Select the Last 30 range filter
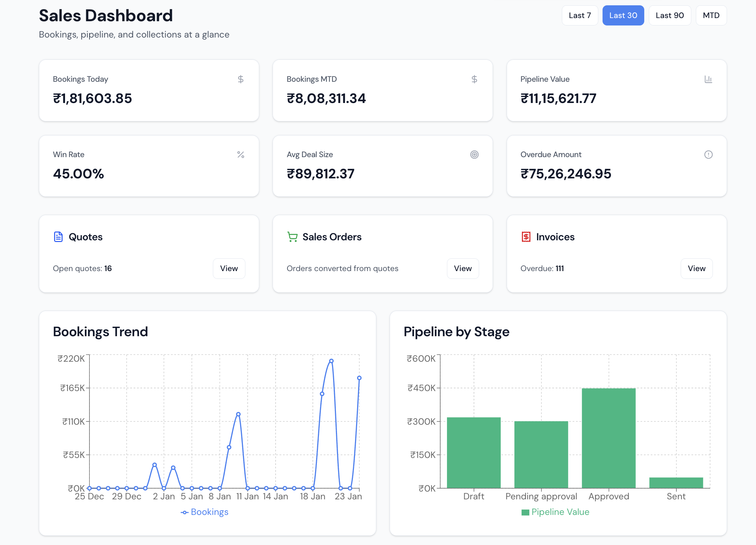The height and width of the screenshot is (545, 756). pyautogui.click(x=623, y=16)
